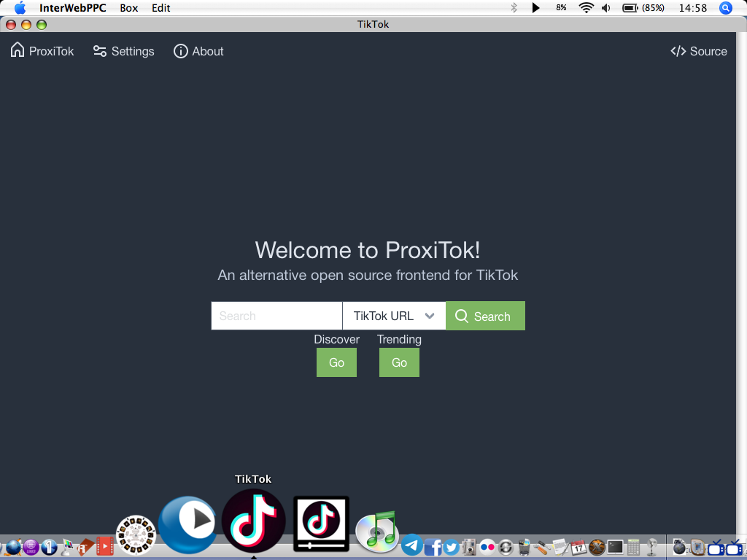This screenshot has height=560, width=747.
Task: Open the purple Links globe Dock icon
Action: pos(31,547)
